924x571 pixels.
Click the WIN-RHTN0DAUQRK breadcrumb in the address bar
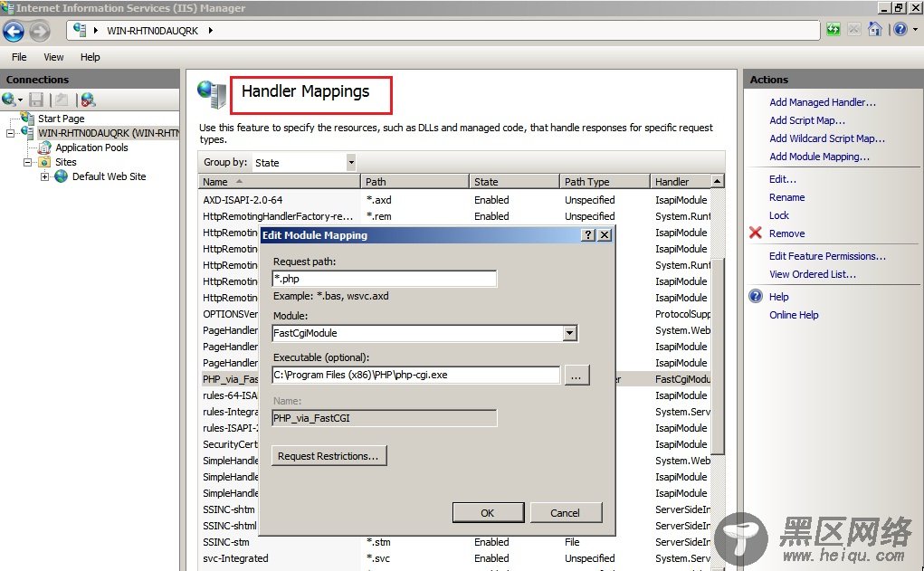(153, 31)
